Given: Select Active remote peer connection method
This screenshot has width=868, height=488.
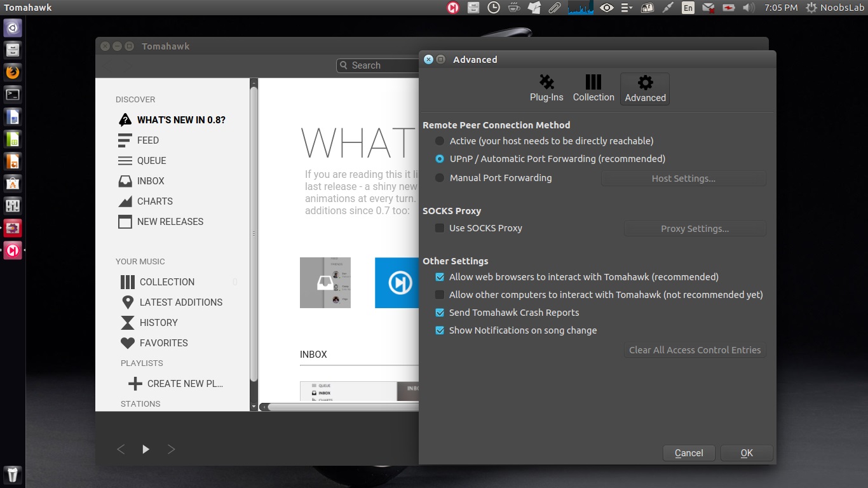Looking at the screenshot, I should tap(440, 141).
